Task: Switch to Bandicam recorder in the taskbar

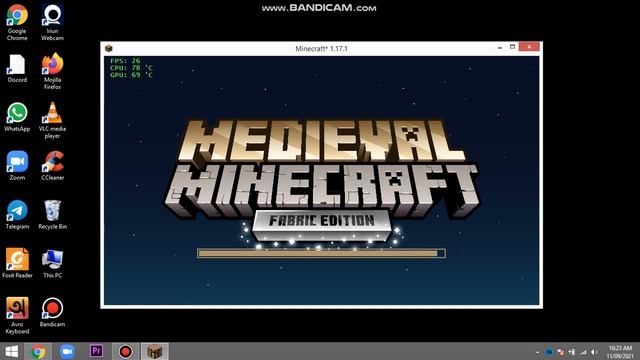Action: 125,351
